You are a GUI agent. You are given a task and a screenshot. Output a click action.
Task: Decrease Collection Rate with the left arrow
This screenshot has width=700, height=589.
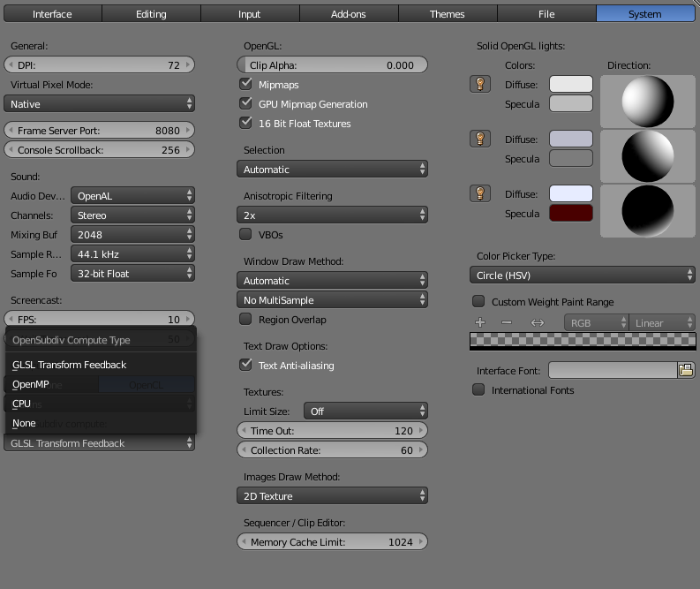click(x=244, y=449)
